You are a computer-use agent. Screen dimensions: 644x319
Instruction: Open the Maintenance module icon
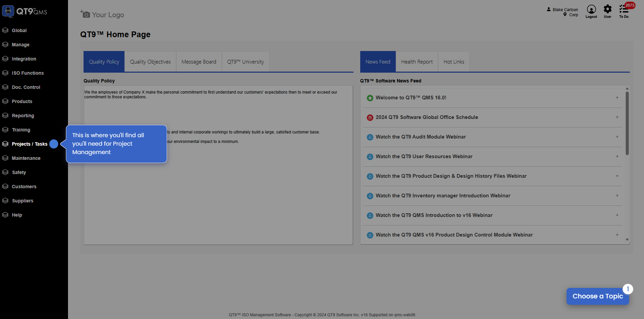5,158
